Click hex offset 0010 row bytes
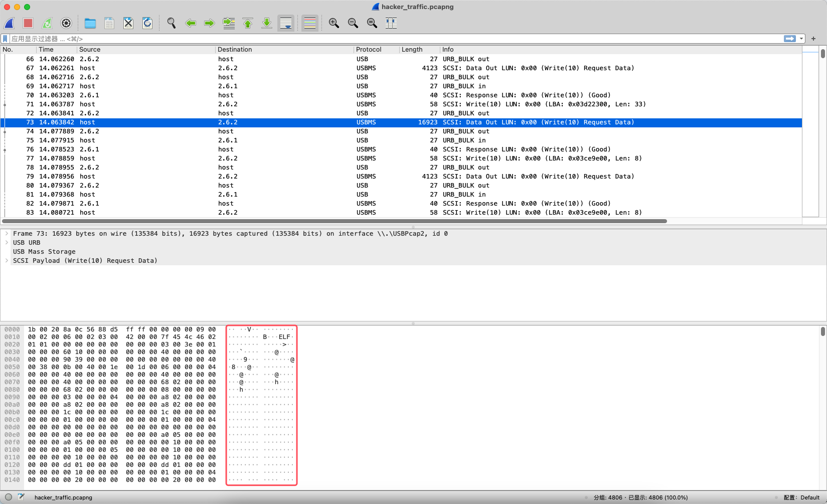827x504 pixels. (122, 337)
